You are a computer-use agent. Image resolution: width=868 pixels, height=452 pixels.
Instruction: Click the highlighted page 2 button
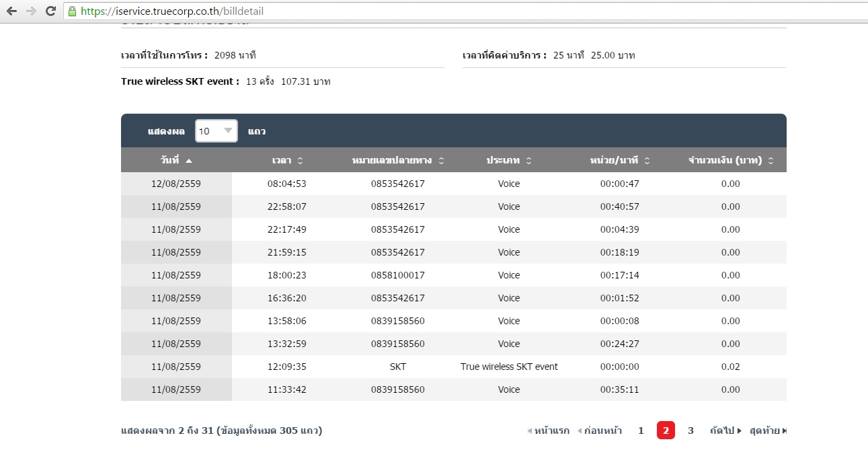666,430
